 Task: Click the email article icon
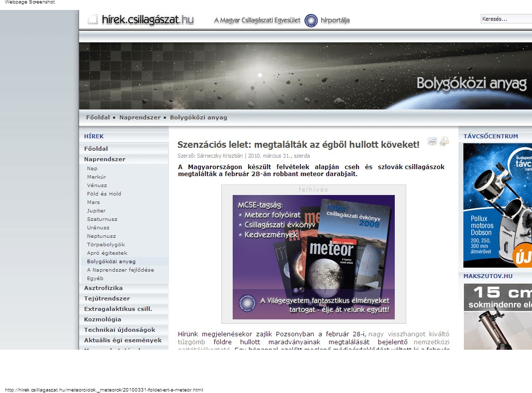(444, 141)
